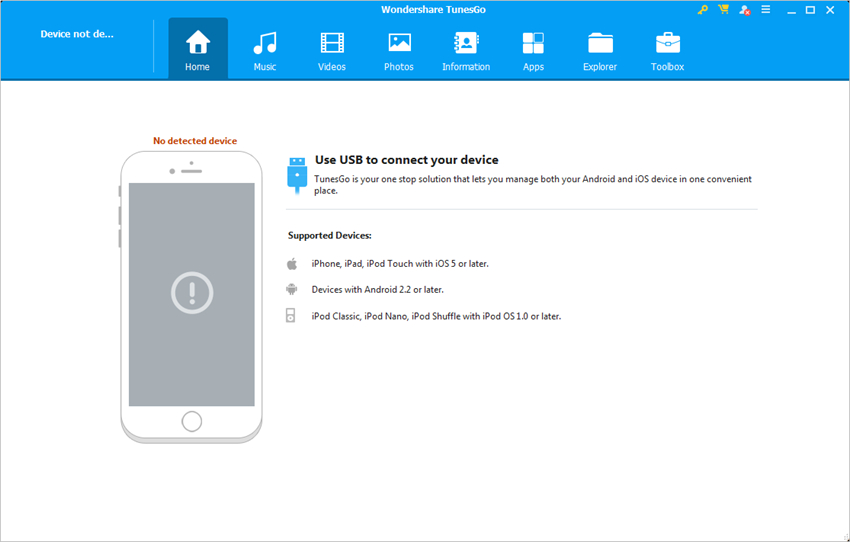Click the yellow key register icon

[x=703, y=10]
